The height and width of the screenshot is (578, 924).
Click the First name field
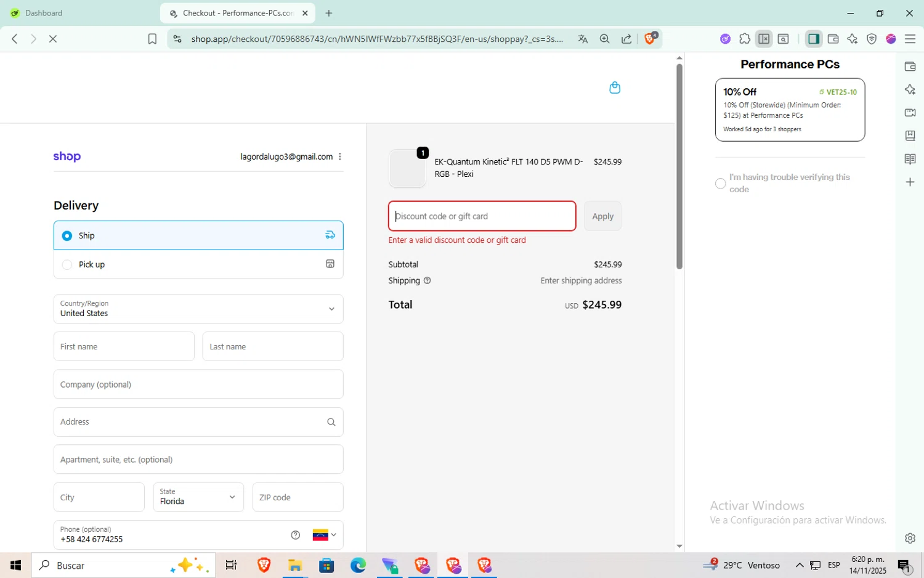pos(124,346)
